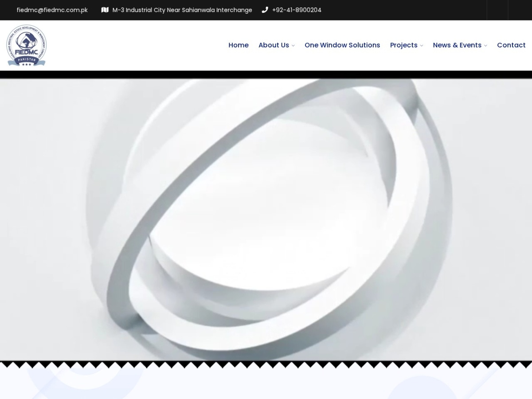This screenshot has height=399, width=532.
Task: Click the fiedmc@fiedmc.com.pk email address
Action: [x=52, y=10]
